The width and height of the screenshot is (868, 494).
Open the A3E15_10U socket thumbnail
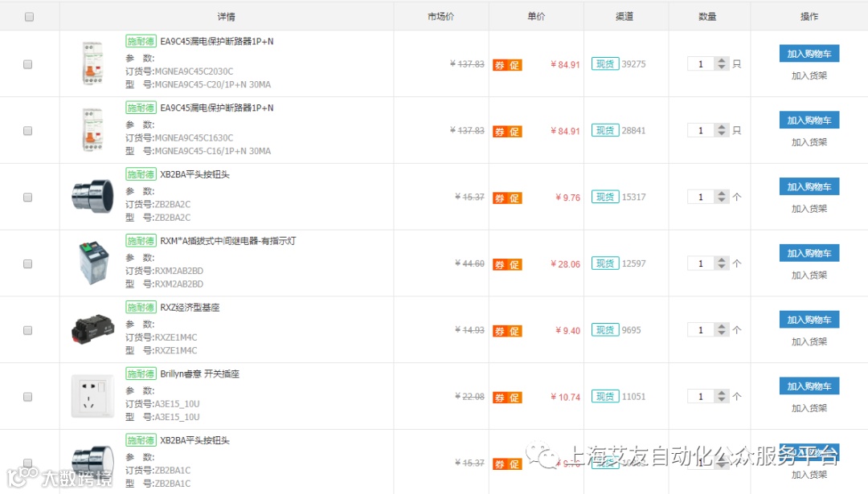pos(92,396)
